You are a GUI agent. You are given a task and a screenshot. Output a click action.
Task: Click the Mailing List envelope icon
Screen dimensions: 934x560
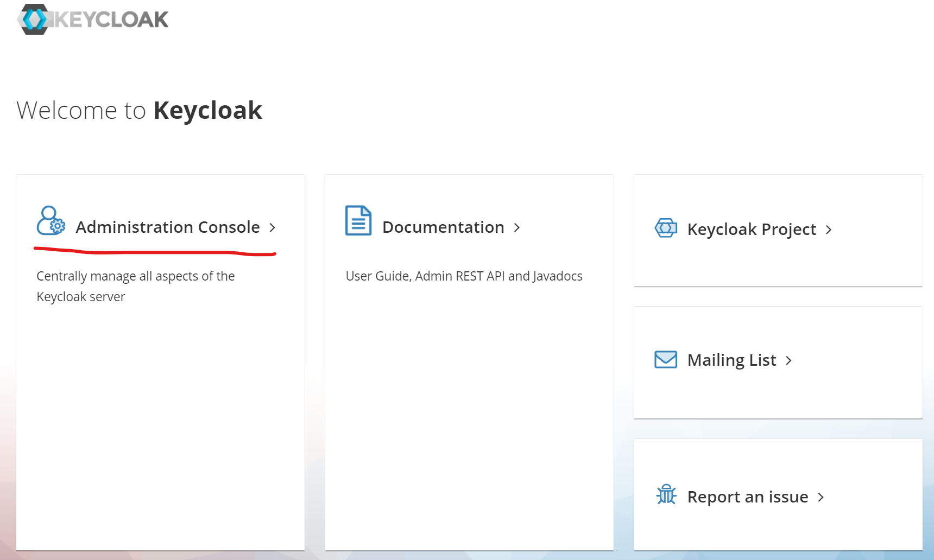click(x=666, y=359)
